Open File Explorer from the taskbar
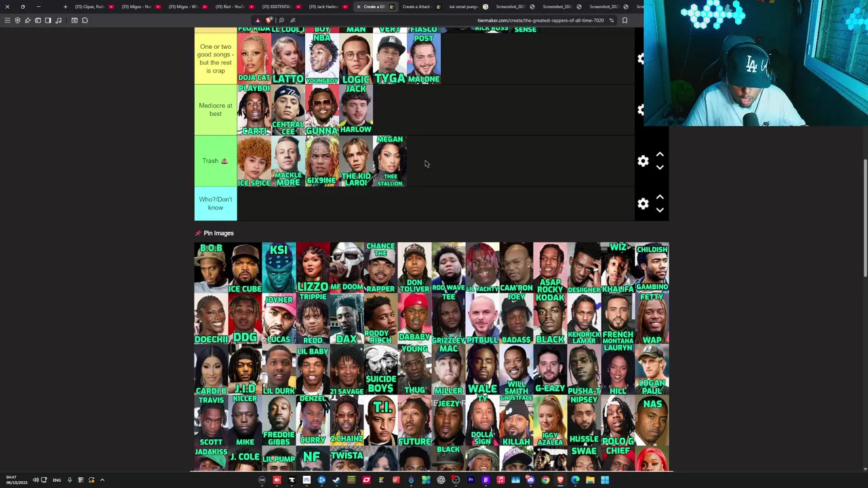This screenshot has width=868, height=488. (x=590, y=481)
